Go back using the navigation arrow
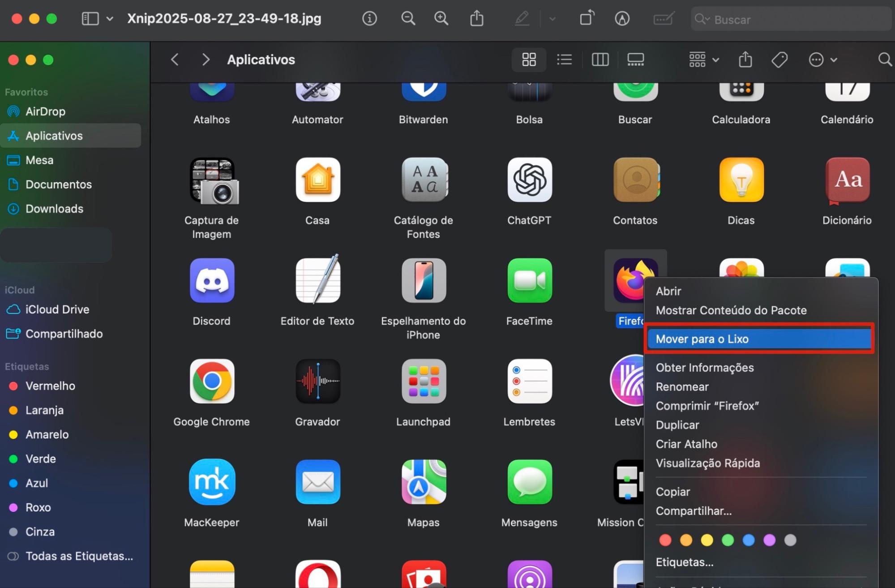The width and height of the screenshot is (895, 588). 174,59
